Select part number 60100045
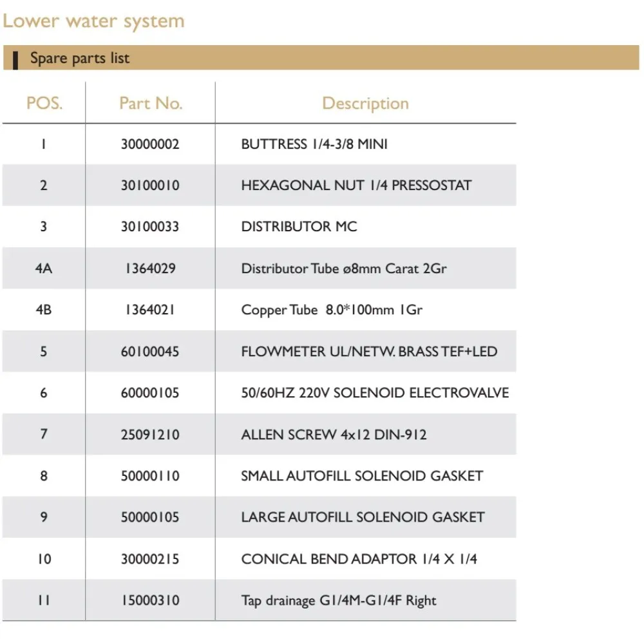Image resolution: width=644 pixels, height=644 pixels. click(150, 352)
